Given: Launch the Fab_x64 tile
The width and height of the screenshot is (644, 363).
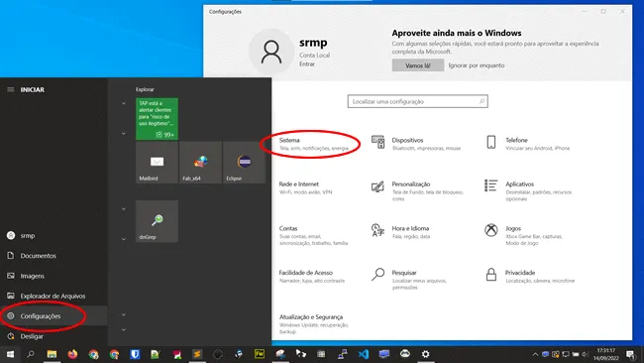Looking at the screenshot, I should pyautogui.click(x=200, y=163).
